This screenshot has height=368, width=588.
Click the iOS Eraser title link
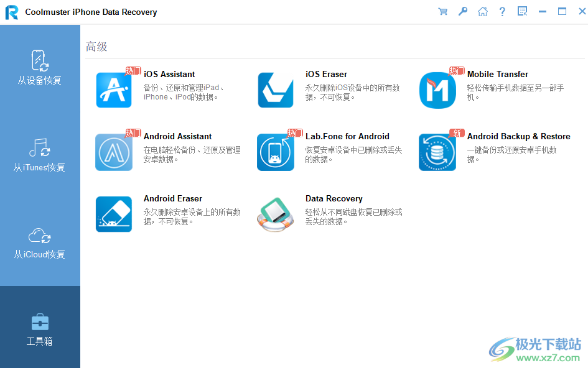point(326,74)
